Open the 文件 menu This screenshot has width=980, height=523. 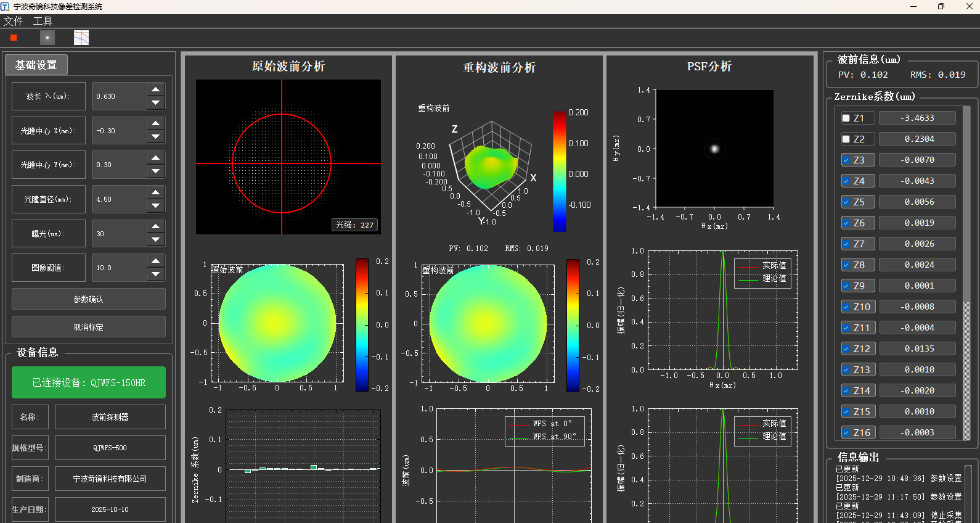pos(13,21)
